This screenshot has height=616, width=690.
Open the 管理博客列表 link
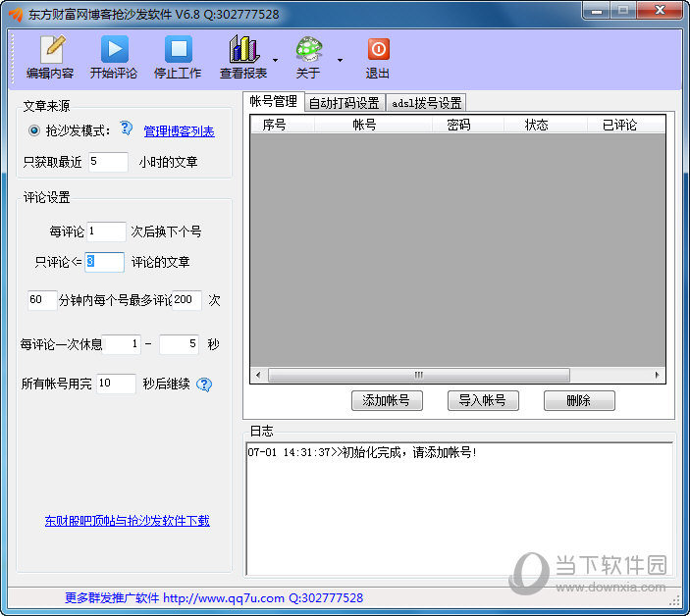pos(179,131)
